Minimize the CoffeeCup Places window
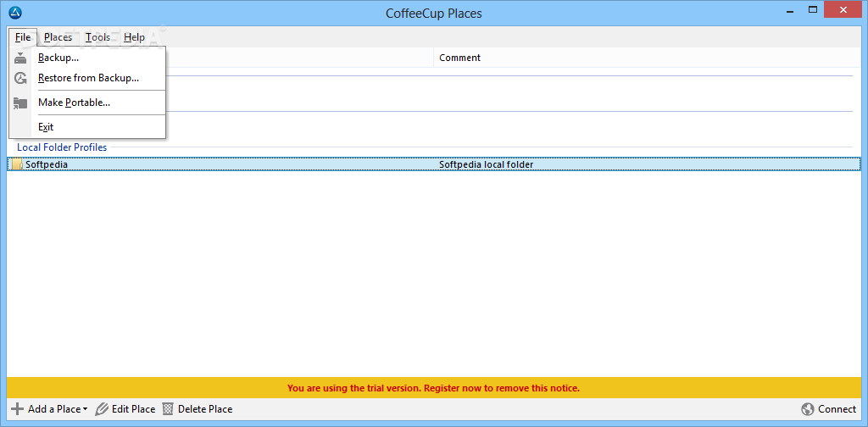The height and width of the screenshot is (427, 868). tap(791, 10)
